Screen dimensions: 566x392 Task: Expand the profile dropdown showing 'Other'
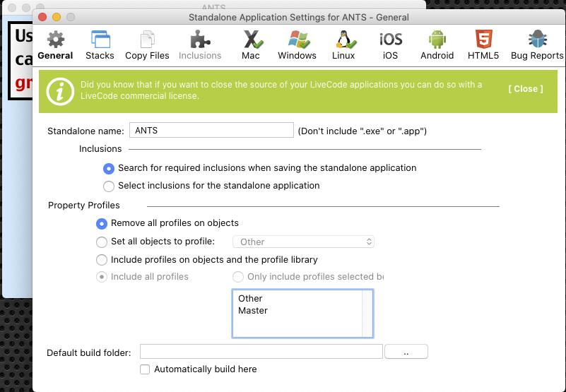(x=303, y=242)
